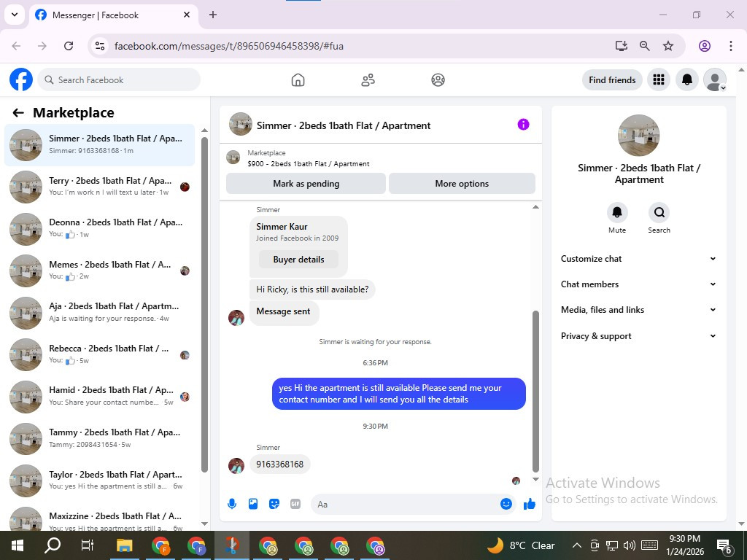Click the 9163368168 message bubble
Viewport: 747px width, 560px height.
[x=279, y=464]
